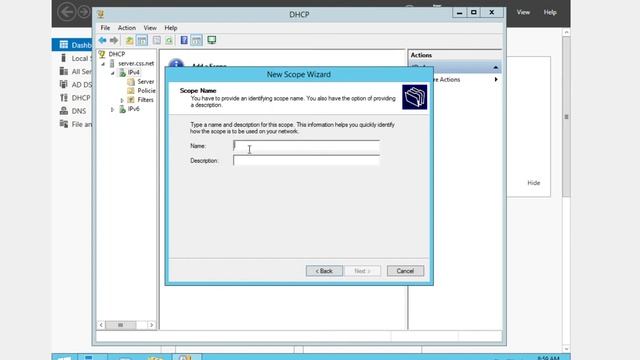Select the Policies tree item label
Screen dimensions: 640x360
tap(146, 91)
